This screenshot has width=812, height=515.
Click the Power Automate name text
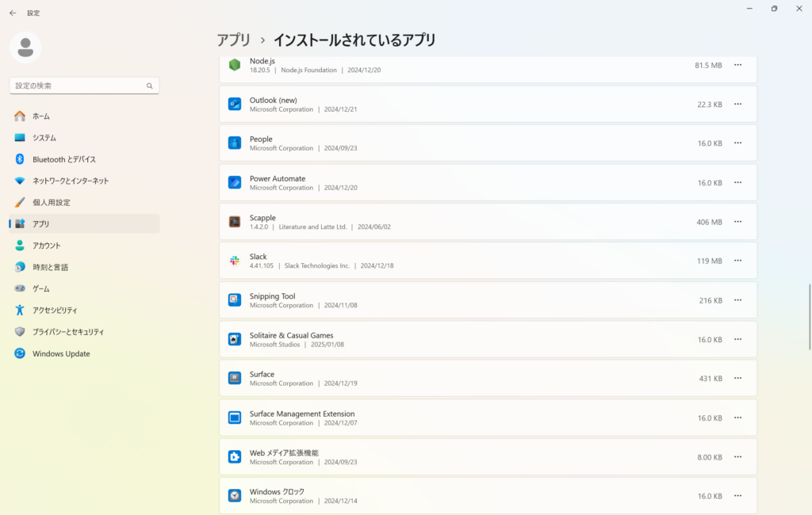[x=278, y=178]
